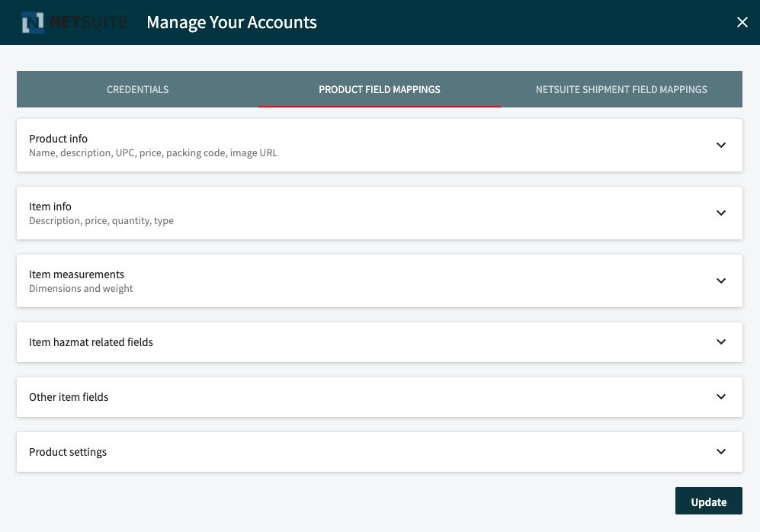Select the Item measurements header row
Viewport: 760px width, 532px height.
(380, 280)
